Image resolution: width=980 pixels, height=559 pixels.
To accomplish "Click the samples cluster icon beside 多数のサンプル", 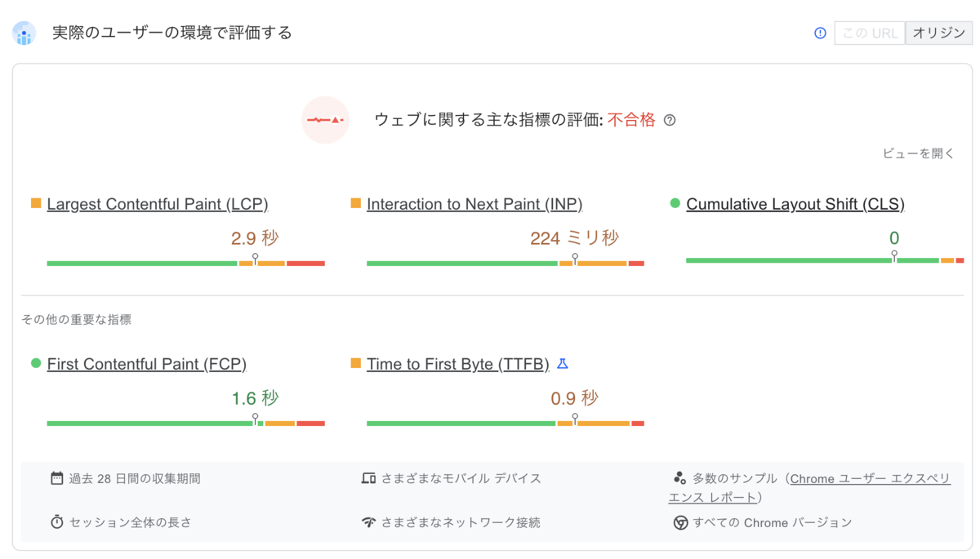I will coord(679,478).
